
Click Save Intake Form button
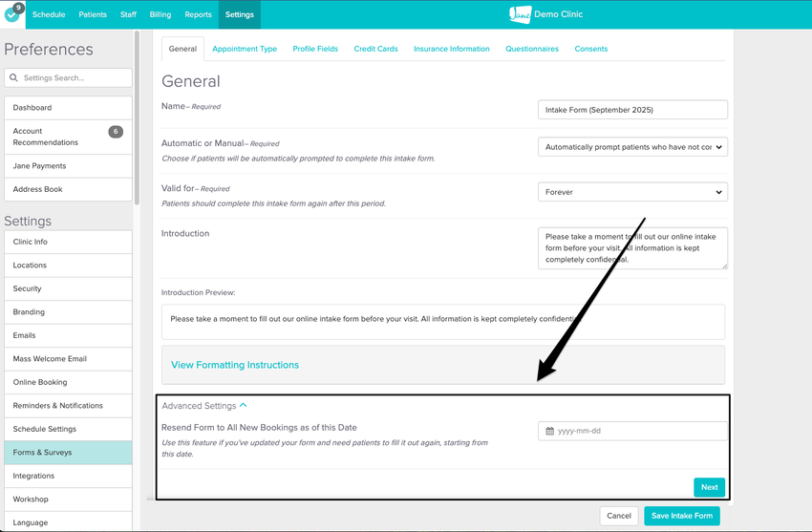(x=681, y=516)
